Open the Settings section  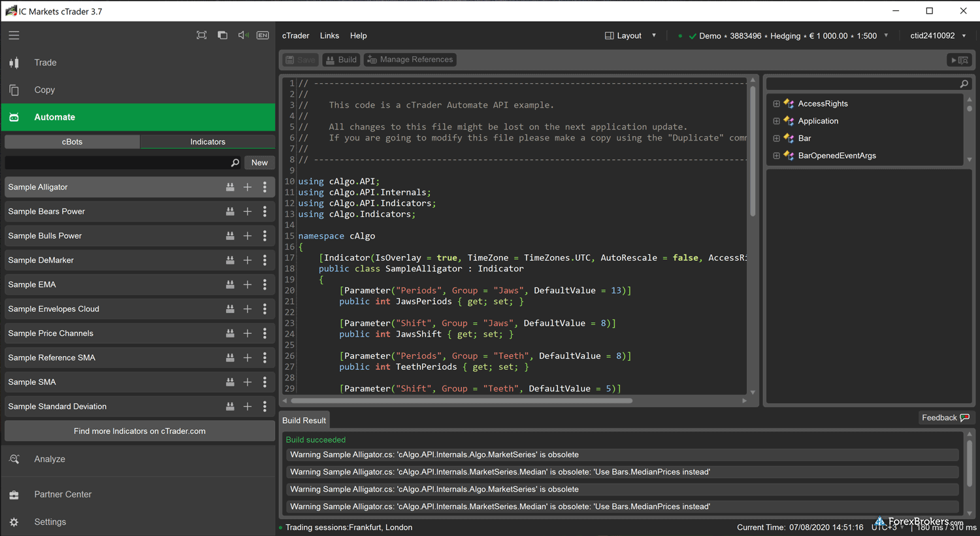50,522
